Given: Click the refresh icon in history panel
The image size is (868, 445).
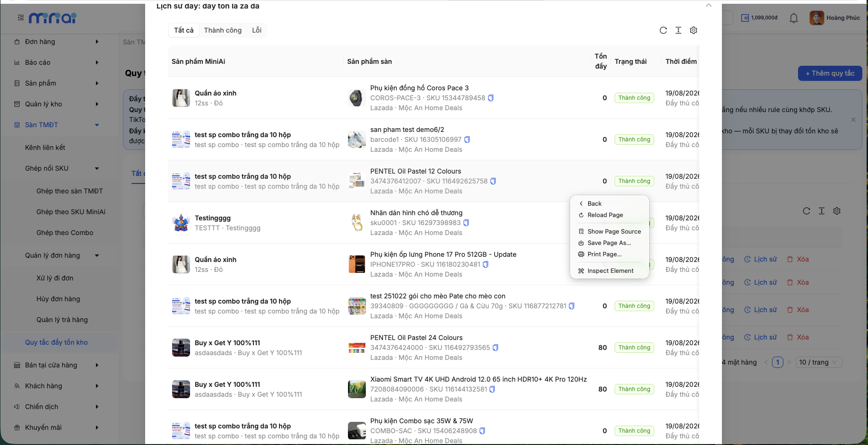Looking at the screenshot, I should click(x=663, y=30).
